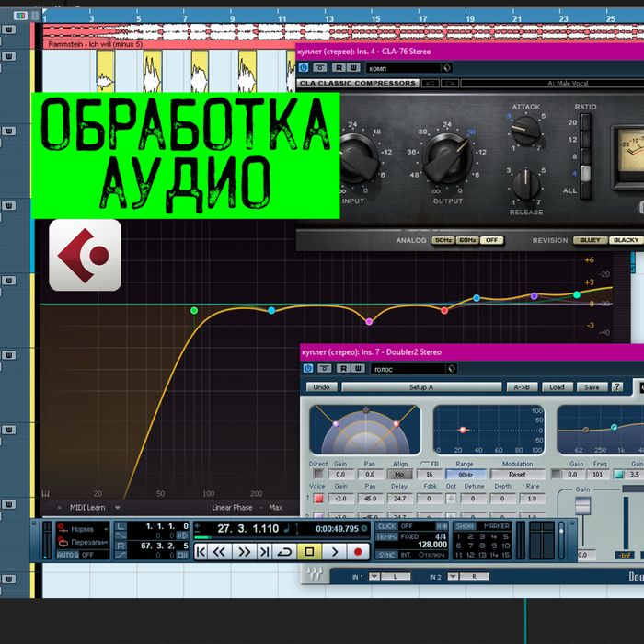Toggle Cycle loop in transport panel

pos(284,552)
